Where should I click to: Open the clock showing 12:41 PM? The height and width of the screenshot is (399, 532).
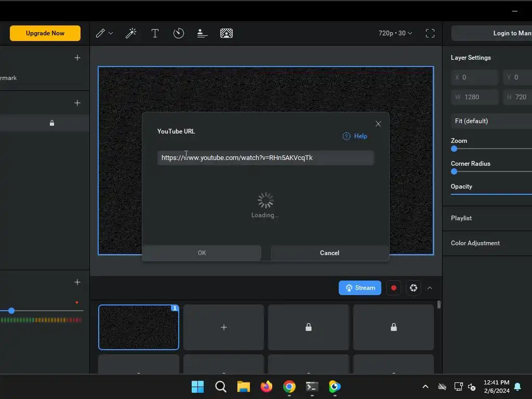[x=496, y=387]
